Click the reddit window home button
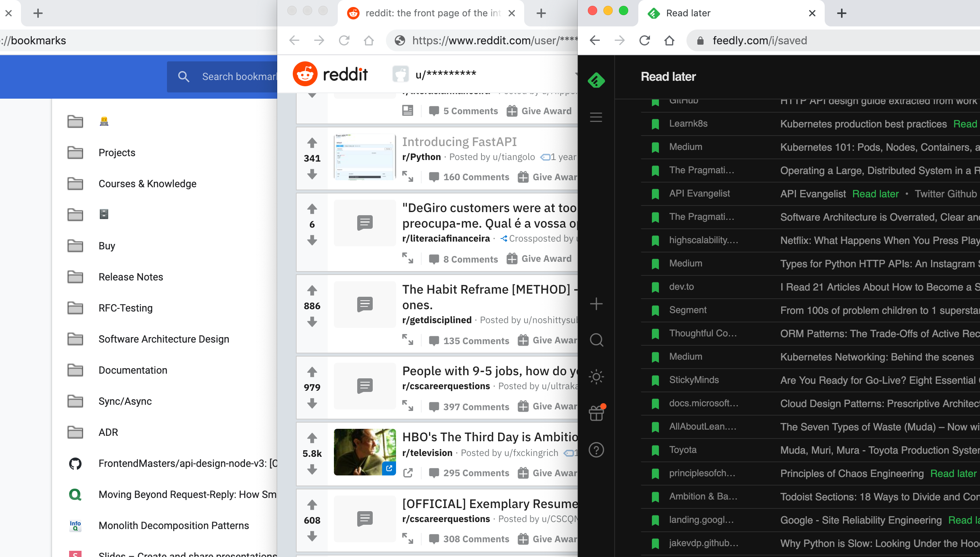Screen dimensions: 980x557 [369, 40]
